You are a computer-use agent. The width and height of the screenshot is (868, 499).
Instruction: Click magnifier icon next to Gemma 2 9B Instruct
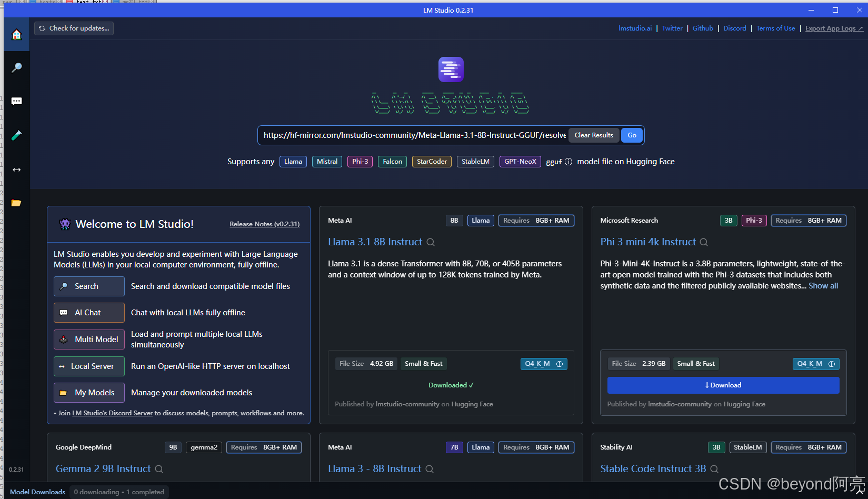tap(159, 469)
